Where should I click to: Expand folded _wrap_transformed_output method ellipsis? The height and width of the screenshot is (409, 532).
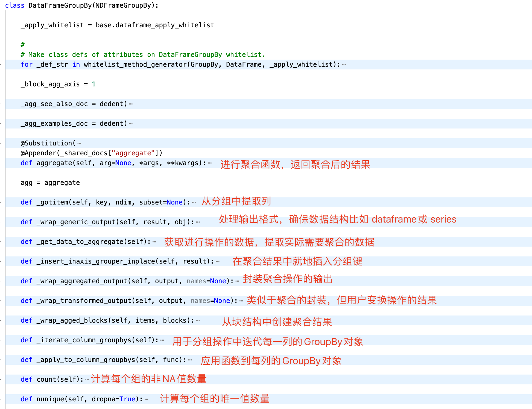point(241,301)
